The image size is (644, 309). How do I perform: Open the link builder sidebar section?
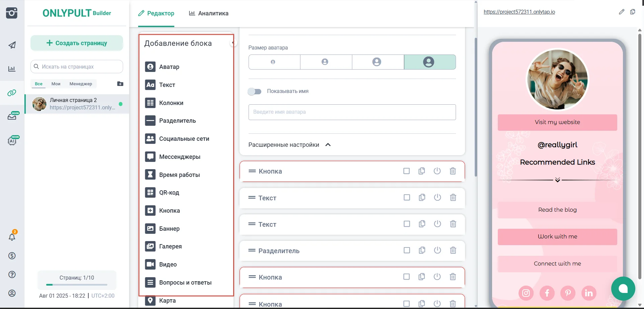tap(12, 93)
